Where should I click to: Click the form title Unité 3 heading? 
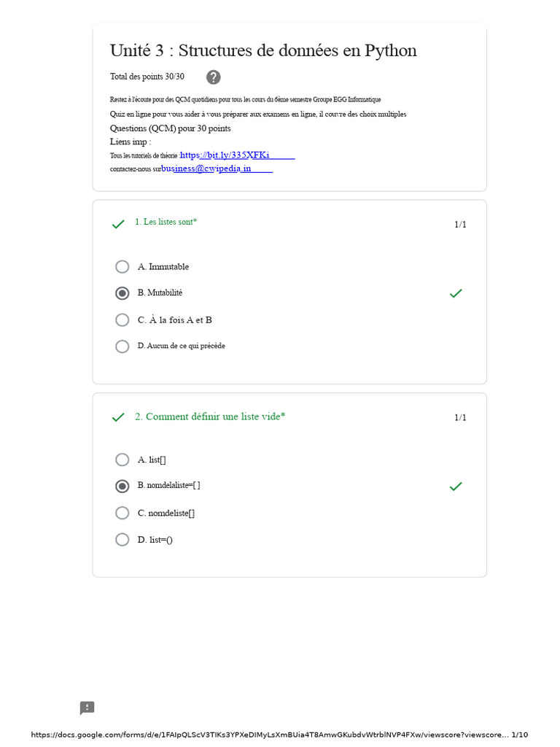[263, 50]
